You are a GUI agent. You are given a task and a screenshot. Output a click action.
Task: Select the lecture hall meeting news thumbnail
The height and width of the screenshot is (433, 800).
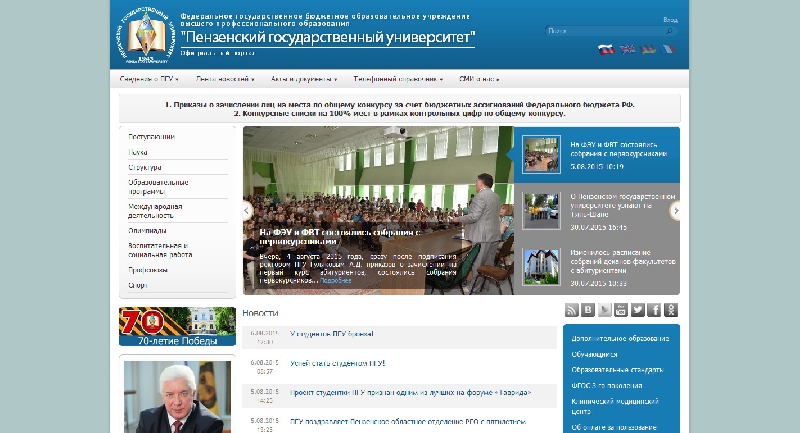[x=541, y=155]
